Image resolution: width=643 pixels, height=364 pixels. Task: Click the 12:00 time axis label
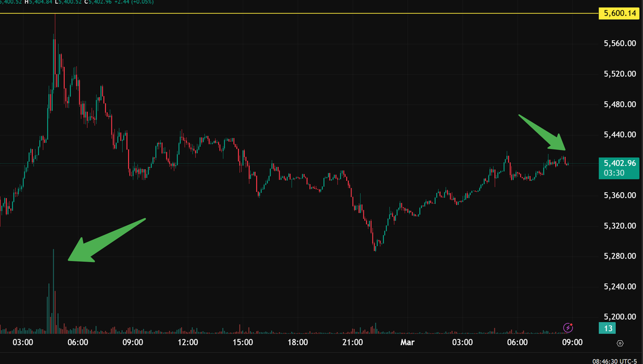(188, 343)
